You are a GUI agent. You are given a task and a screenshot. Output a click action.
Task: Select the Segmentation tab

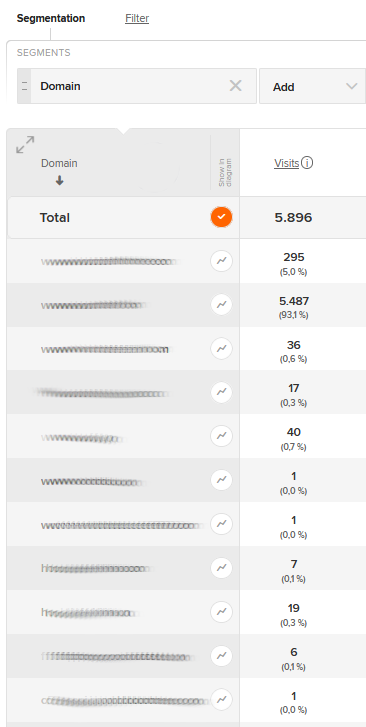[51, 18]
